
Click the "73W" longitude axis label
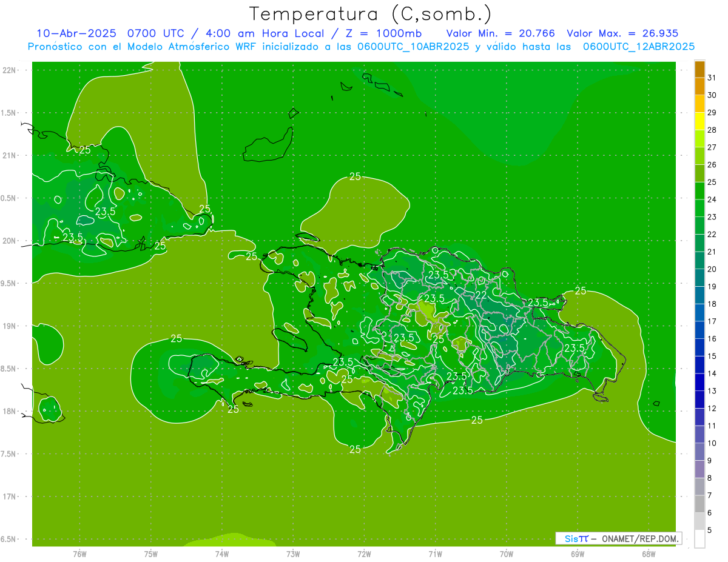[293, 554]
